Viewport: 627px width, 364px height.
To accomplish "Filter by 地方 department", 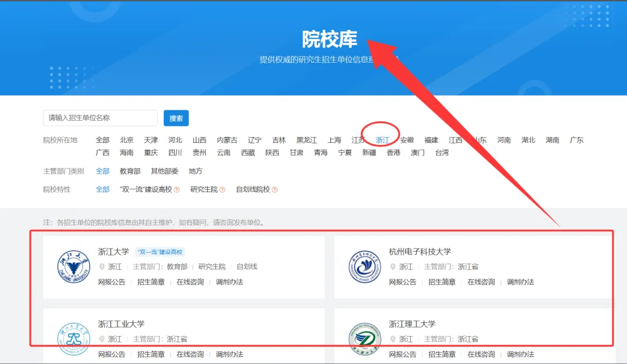I will click(196, 171).
